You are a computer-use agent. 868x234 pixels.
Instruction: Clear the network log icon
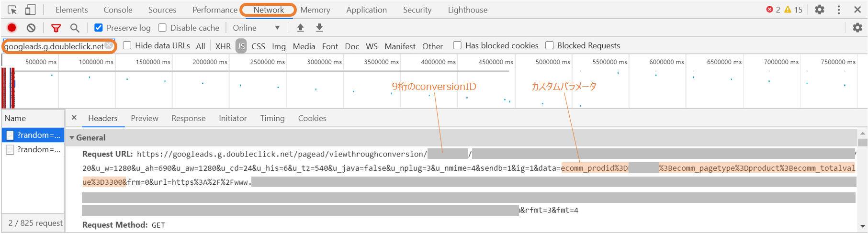31,28
